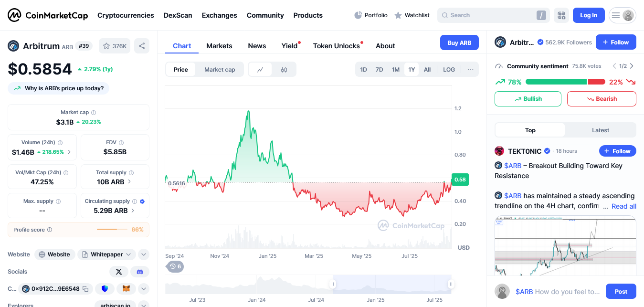Switch to the Markets tab
This screenshot has height=307, width=644.
pyautogui.click(x=219, y=46)
